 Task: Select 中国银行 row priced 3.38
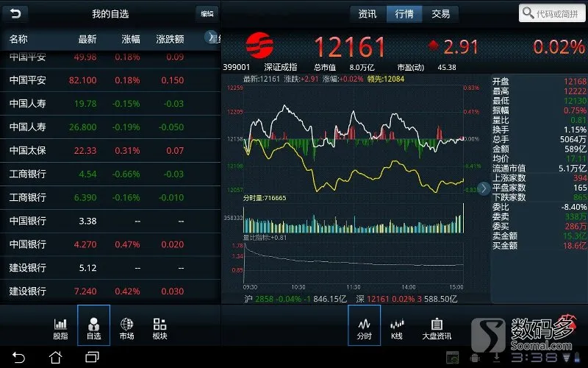(110, 221)
